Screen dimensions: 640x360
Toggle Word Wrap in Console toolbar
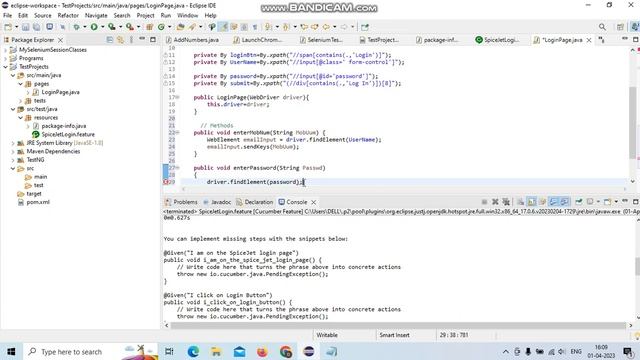point(542,202)
